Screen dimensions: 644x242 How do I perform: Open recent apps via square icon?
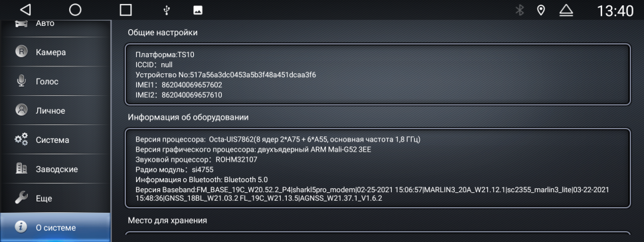click(125, 10)
